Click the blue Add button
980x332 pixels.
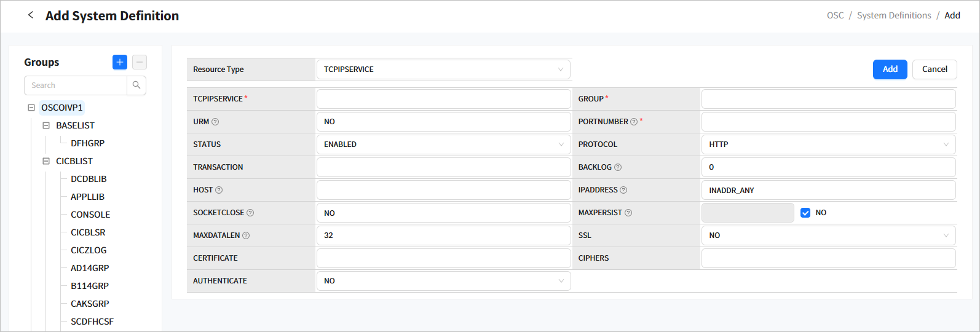[x=890, y=69]
